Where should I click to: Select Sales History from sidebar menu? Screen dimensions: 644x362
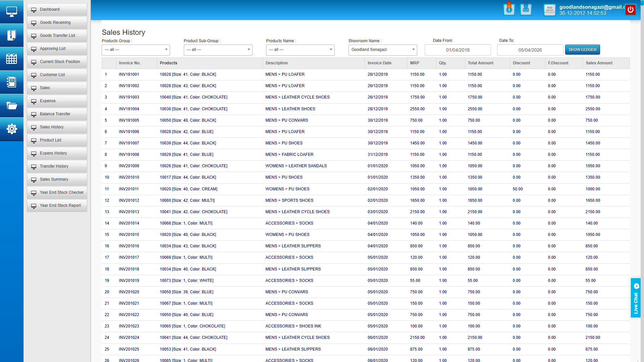pos(57,127)
